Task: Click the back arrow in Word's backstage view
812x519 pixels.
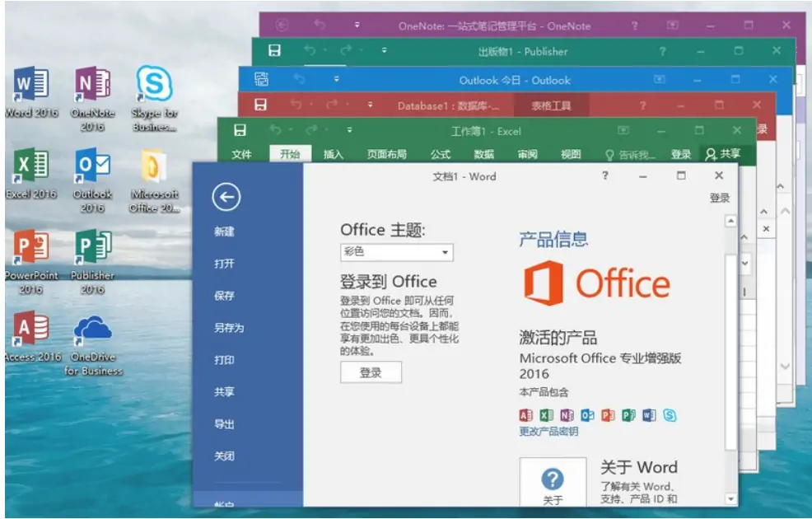Action: [226, 199]
